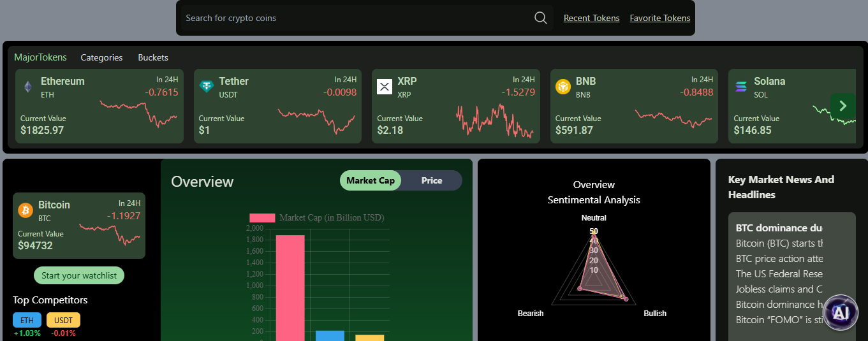Click the Bitcoin coin logo
The height and width of the screenshot is (341, 868).
[x=26, y=210]
